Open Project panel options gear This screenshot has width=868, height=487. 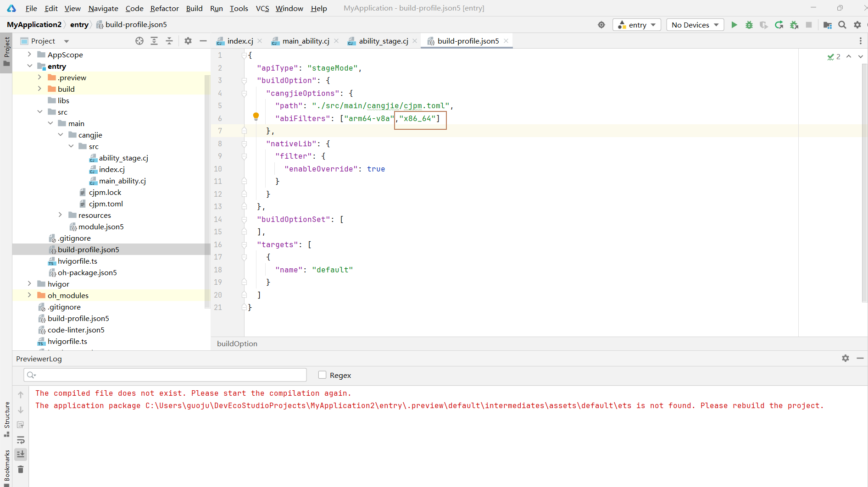pos(188,41)
